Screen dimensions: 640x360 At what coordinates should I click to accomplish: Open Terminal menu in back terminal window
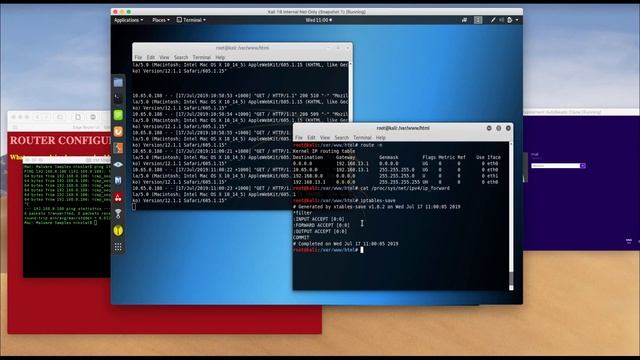[202, 58]
